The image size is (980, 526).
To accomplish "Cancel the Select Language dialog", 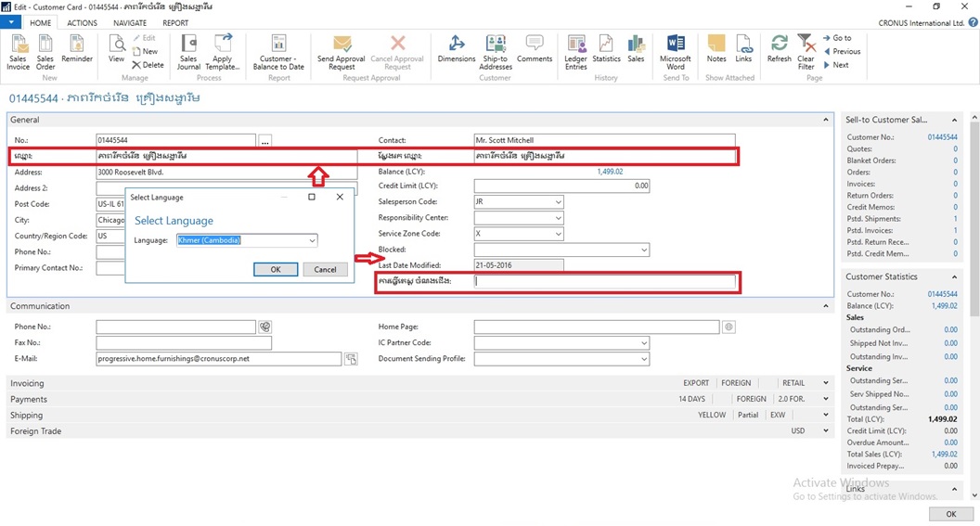I will click(325, 269).
